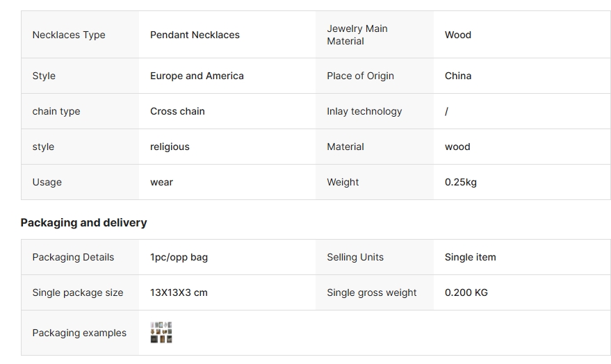
Task: Select the religious style value
Action: coord(170,147)
